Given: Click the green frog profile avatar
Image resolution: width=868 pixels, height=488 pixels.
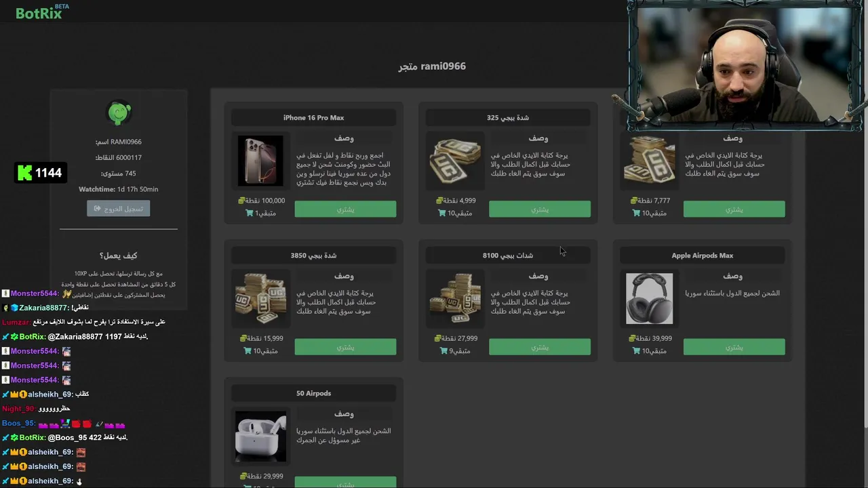Looking at the screenshot, I should pyautogui.click(x=119, y=113).
